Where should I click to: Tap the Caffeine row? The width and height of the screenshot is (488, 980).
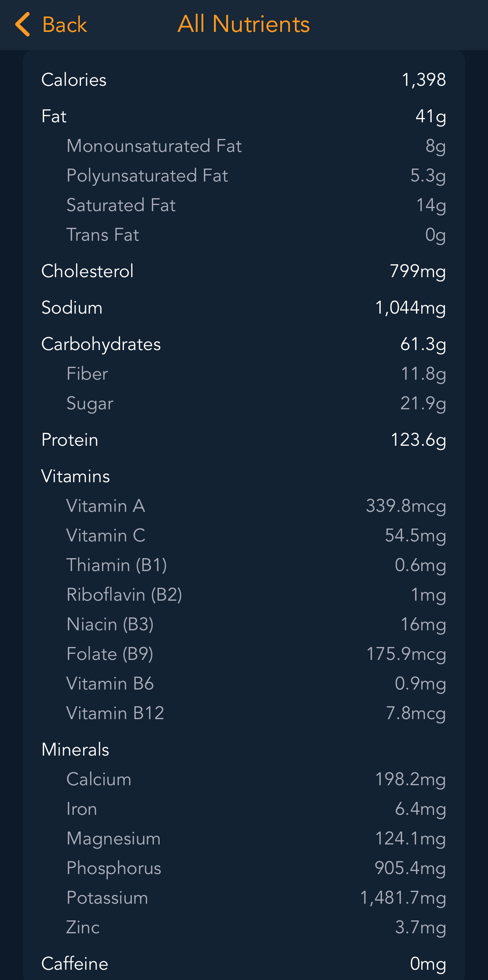(244, 964)
